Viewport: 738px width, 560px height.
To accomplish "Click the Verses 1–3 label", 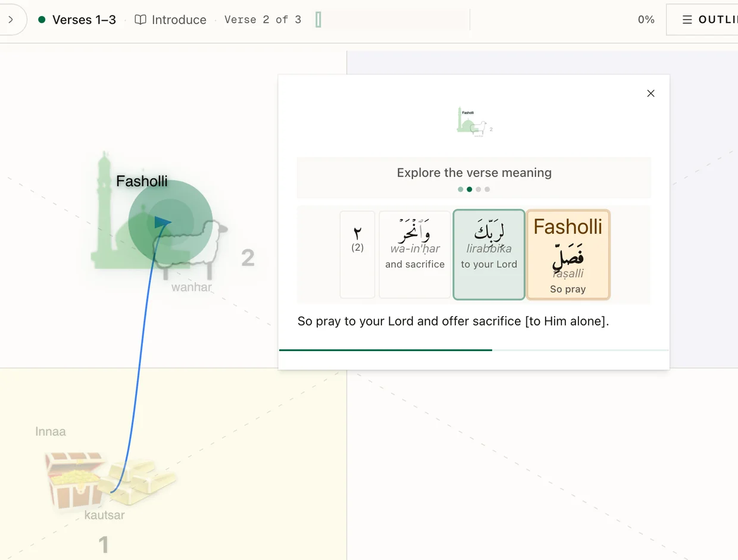I will [84, 20].
